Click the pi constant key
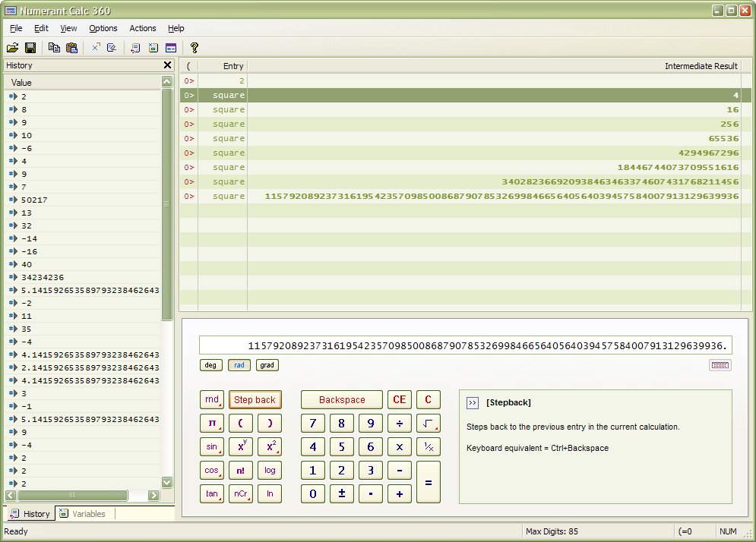Viewport: 756px width, 542px height. pyautogui.click(x=212, y=424)
